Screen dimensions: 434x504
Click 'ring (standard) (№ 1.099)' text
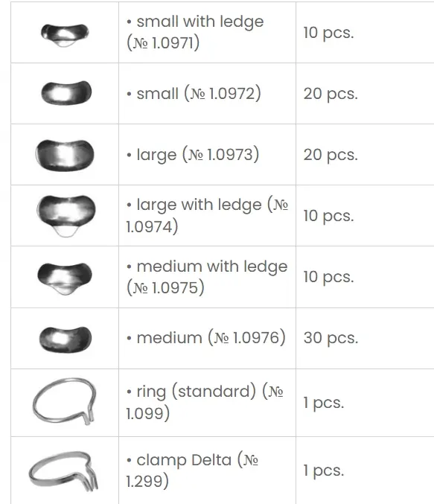[205, 402]
